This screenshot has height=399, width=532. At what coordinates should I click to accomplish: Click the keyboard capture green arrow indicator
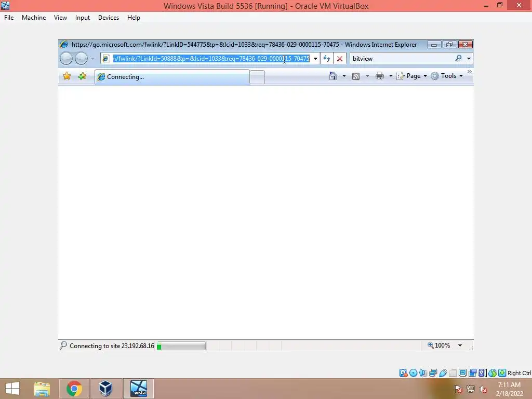click(x=502, y=373)
